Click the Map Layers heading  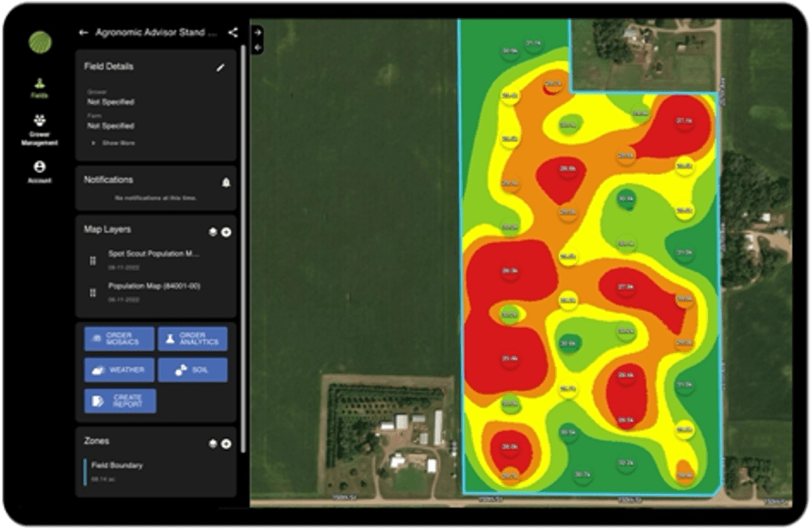(x=107, y=229)
